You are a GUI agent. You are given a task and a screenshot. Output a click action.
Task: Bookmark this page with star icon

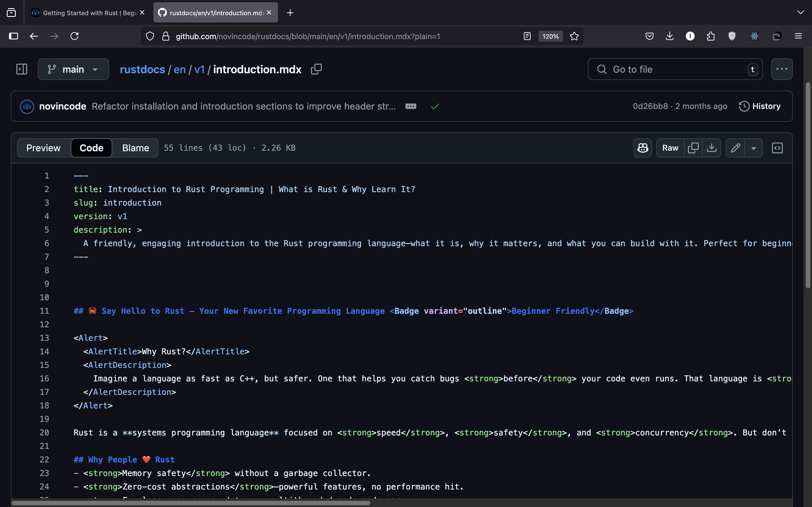(574, 36)
